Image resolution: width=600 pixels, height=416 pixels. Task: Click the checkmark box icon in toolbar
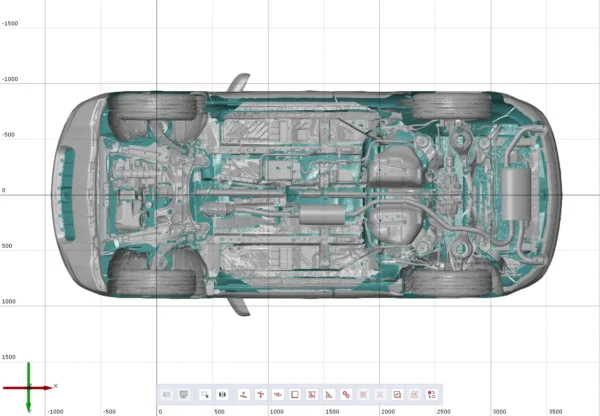[397, 394]
